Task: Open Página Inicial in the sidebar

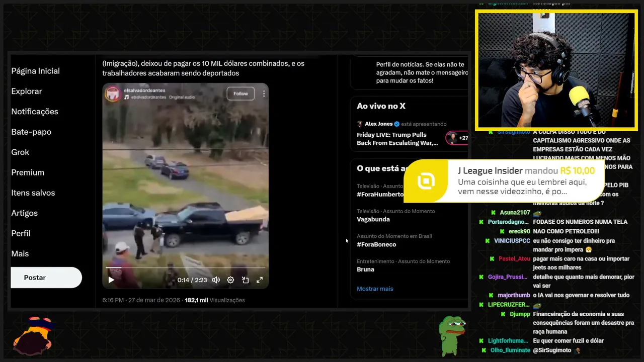Action: pos(35,71)
